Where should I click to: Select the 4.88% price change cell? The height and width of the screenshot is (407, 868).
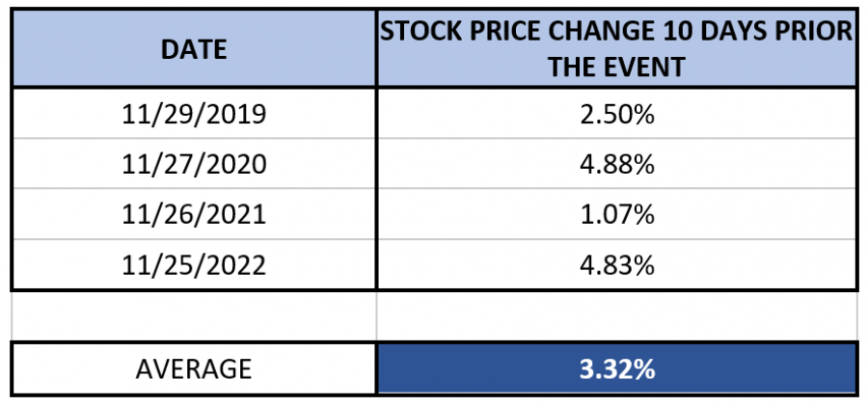[x=616, y=164]
